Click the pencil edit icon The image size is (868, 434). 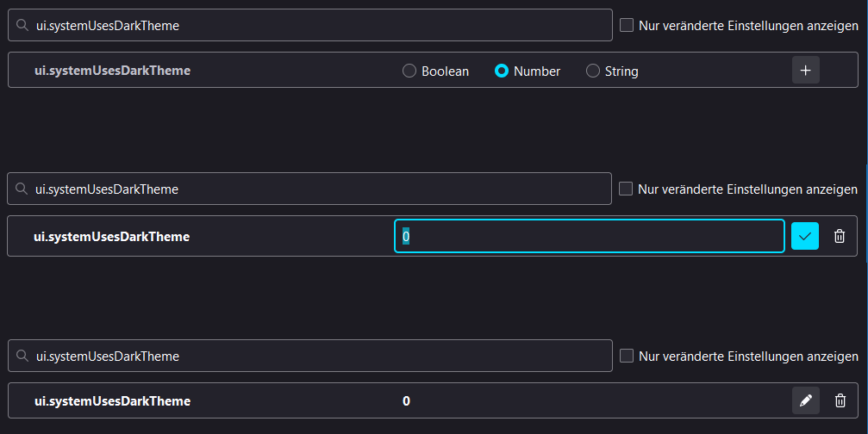pyautogui.click(x=806, y=400)
